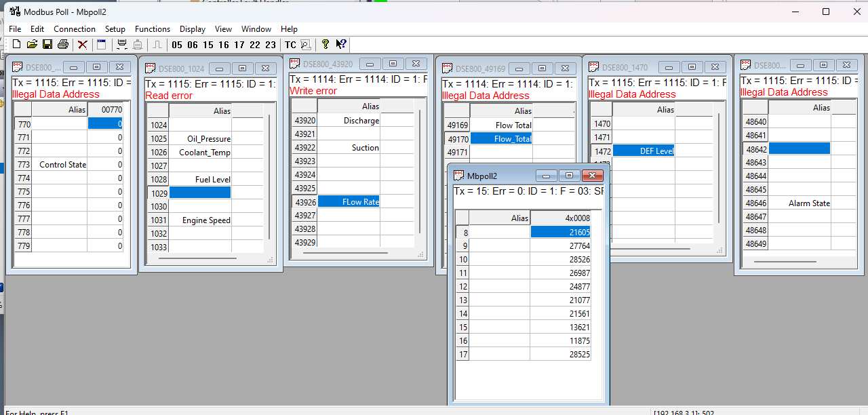Open the Window menu

(256, 29)
